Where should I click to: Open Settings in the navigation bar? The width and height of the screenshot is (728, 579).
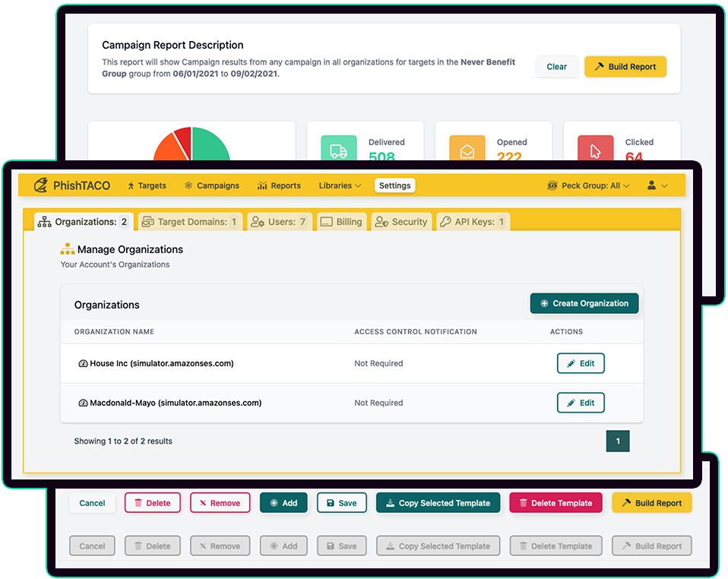click(x=394, y=185)
